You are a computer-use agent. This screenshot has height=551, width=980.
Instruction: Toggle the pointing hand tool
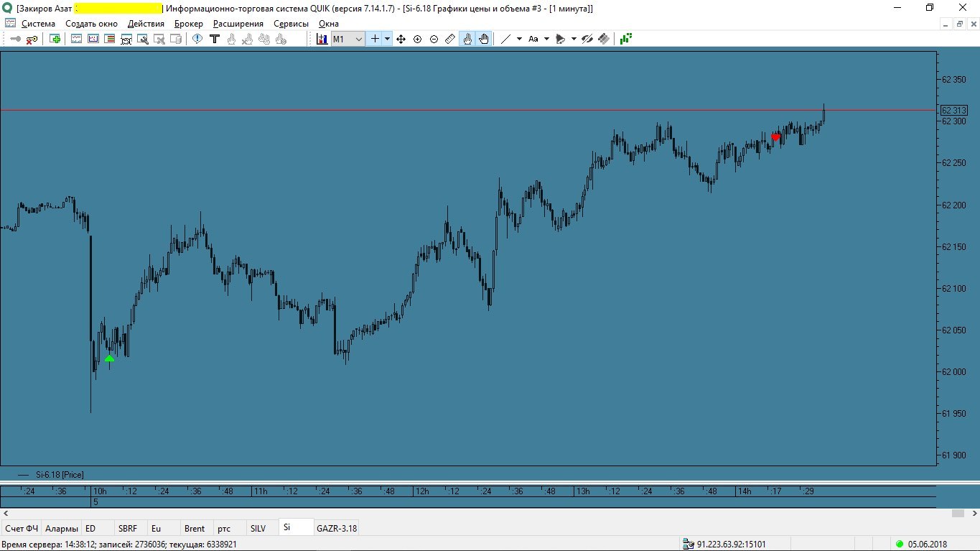467,39
